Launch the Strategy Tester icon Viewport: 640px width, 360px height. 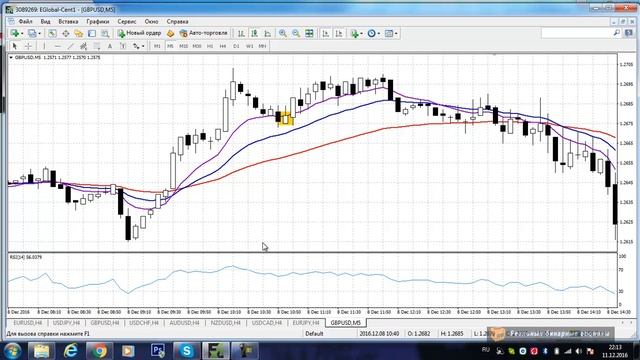click(x=105, y=33)
